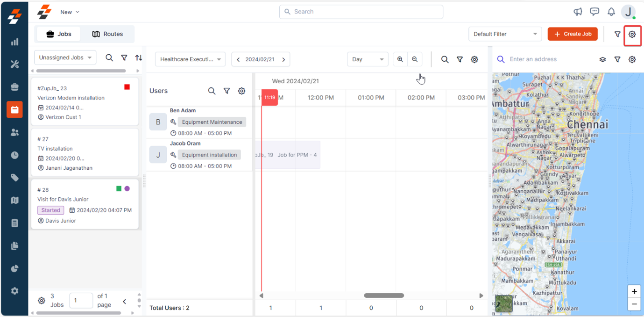This screenshot has width=644, height=317.
Task: Switch to the Routes tab
Action: click(107, 34)
